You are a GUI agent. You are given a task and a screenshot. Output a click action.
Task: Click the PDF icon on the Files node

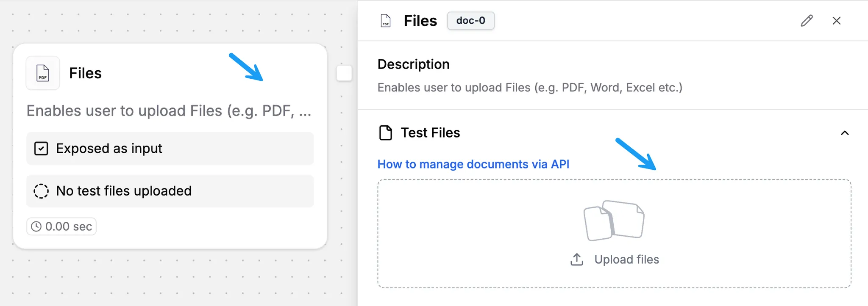pos(43,73)
